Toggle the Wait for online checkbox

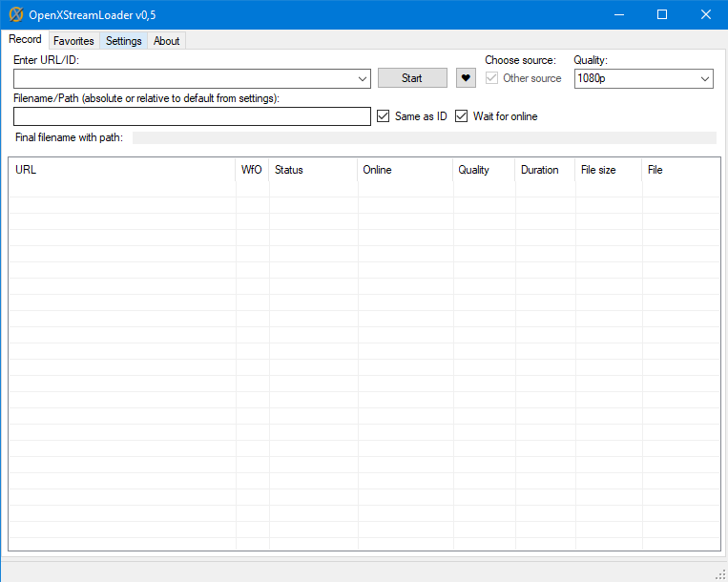461,116
